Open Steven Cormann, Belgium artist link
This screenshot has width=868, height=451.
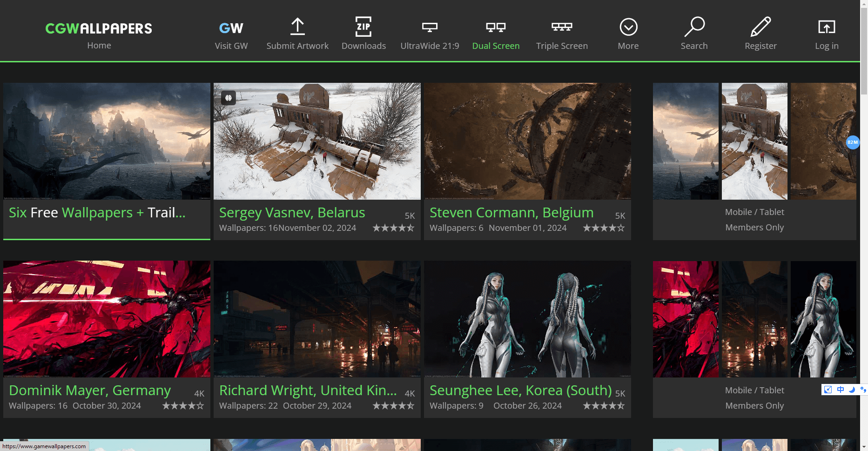[x=511, y=213]
